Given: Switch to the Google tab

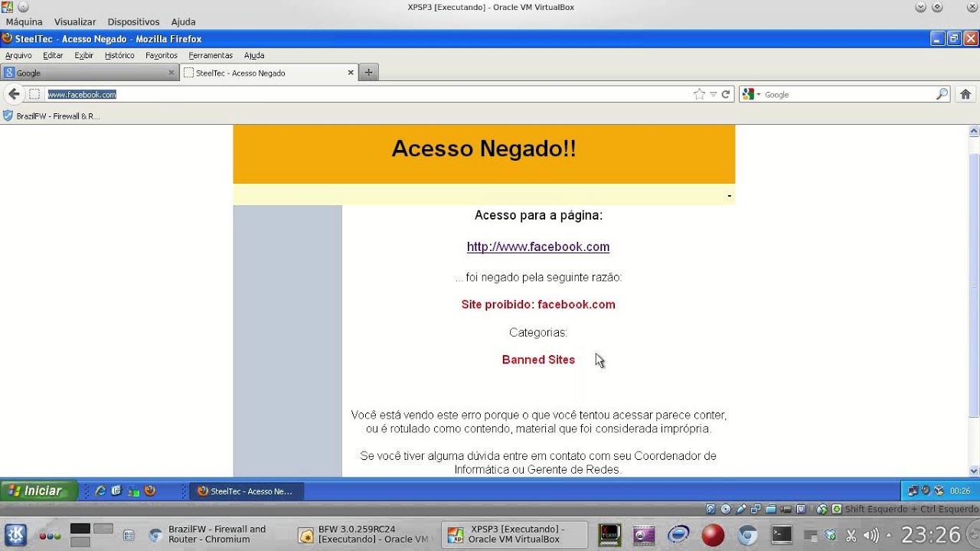Looking at the screenshot, I should point(90,73).
